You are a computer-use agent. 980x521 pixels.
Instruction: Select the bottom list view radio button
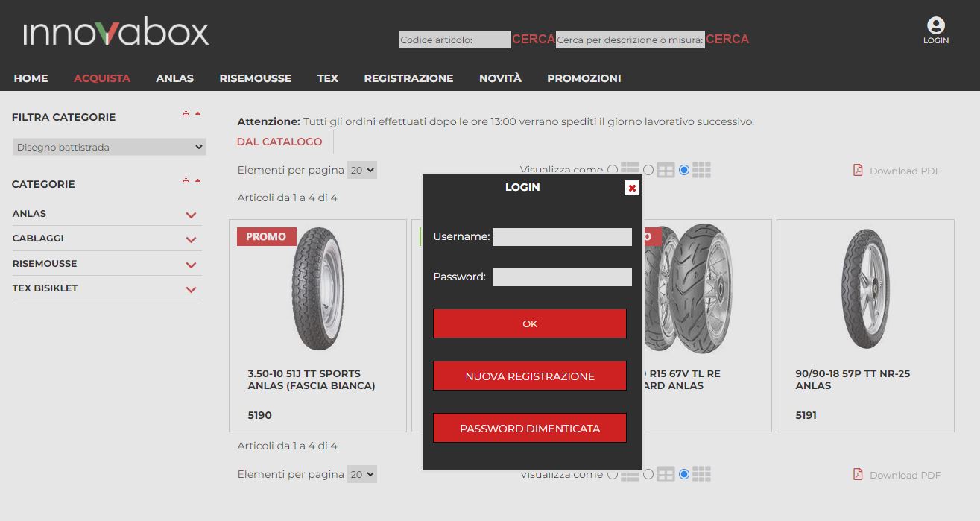click(613, 474)
